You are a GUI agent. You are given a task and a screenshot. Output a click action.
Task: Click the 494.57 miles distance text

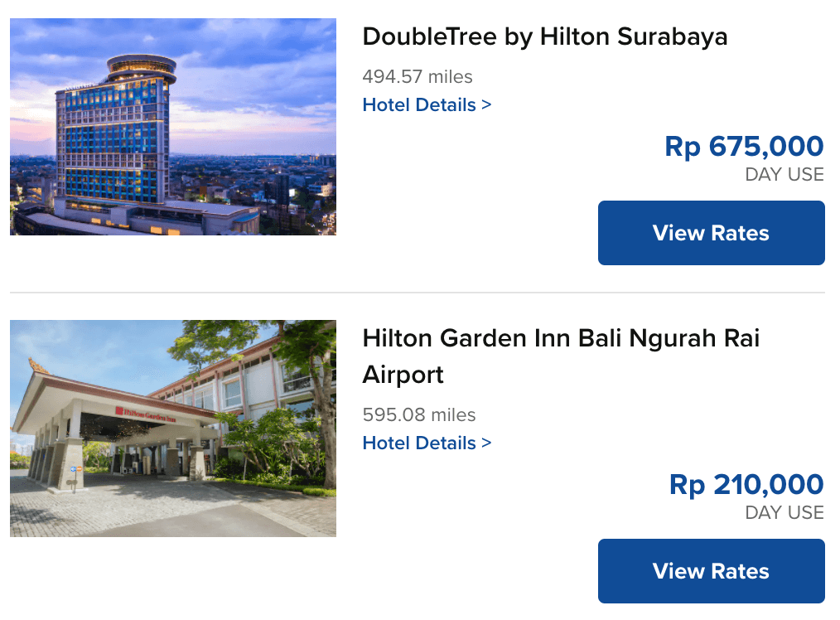pyautogui.click(x=418, y=76)
